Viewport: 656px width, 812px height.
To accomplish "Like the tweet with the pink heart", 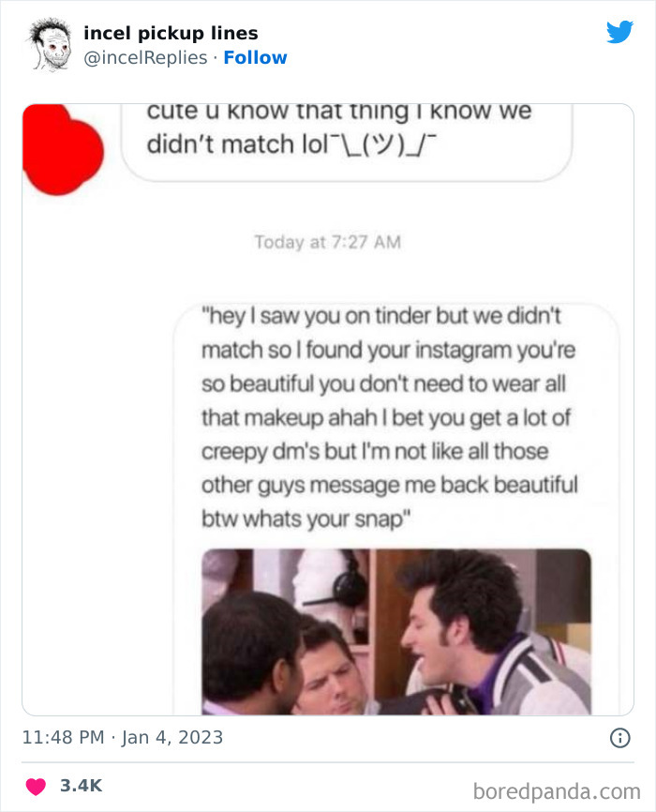I will tap(36, 786).
